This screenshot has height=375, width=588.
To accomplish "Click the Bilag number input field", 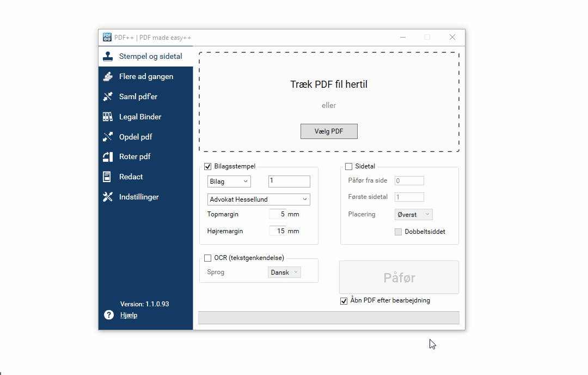I will click(289, 182).
